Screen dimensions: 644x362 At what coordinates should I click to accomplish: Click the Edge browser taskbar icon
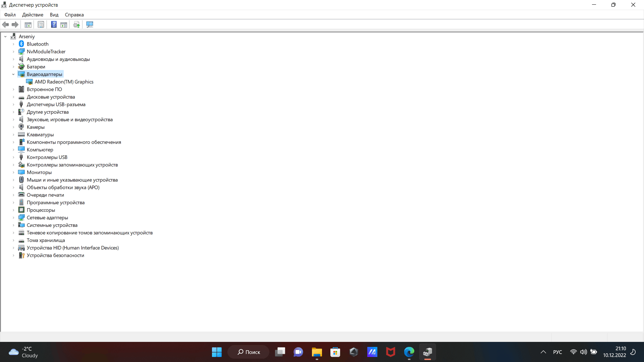click(409, 352)
